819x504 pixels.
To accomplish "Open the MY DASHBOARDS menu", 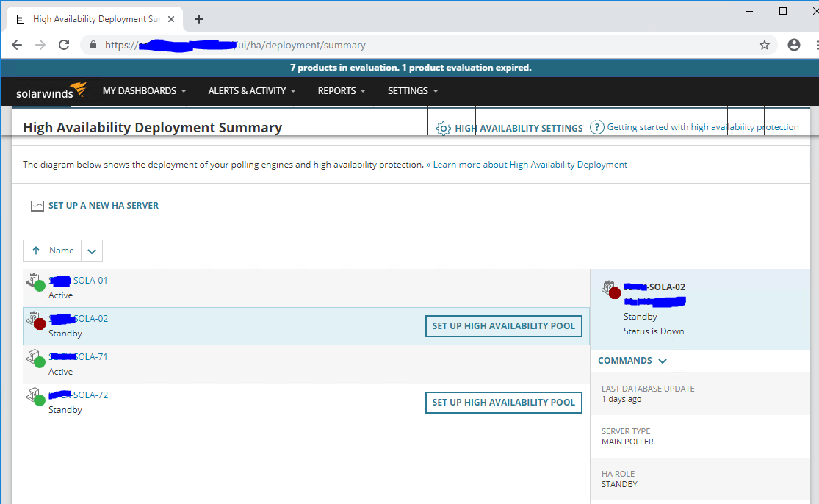I will coord(144,91).
